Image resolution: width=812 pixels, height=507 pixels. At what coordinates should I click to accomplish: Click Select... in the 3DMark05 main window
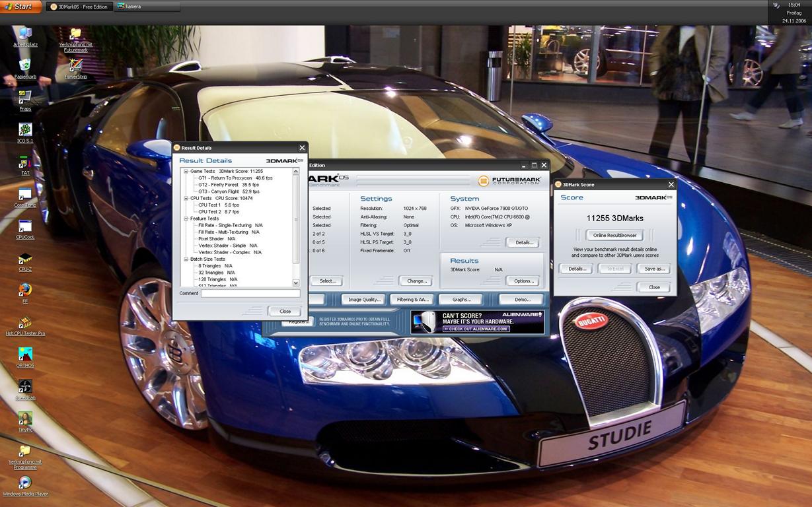[327, 281]
